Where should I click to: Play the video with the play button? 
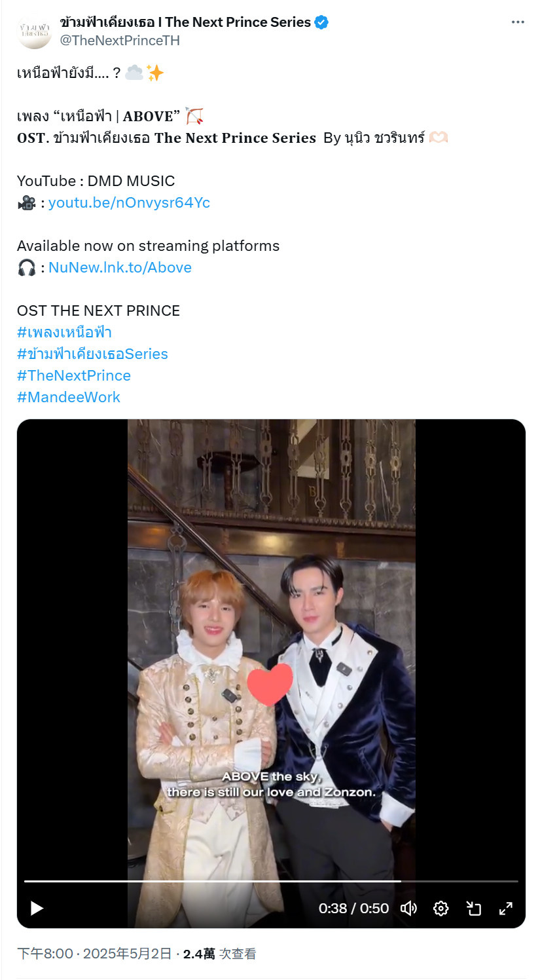tap(37, 908)
